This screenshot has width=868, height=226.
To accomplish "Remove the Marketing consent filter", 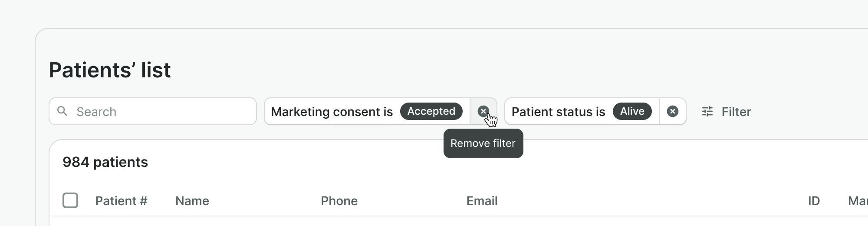I will click(483, 111).
